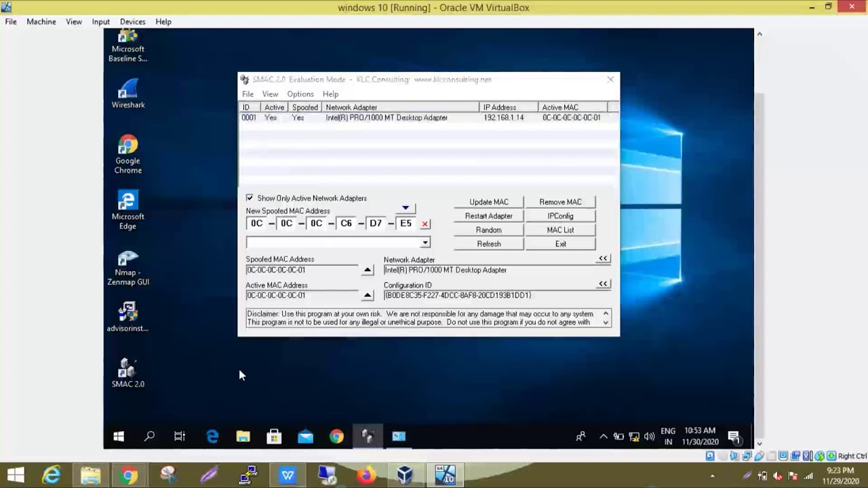
Task: Open VirtualBox Machine menu
Action: [x=41, y=22]
